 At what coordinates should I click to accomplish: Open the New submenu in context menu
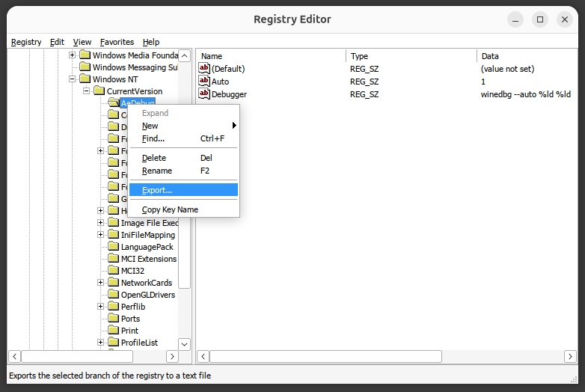tap(183, 126)
